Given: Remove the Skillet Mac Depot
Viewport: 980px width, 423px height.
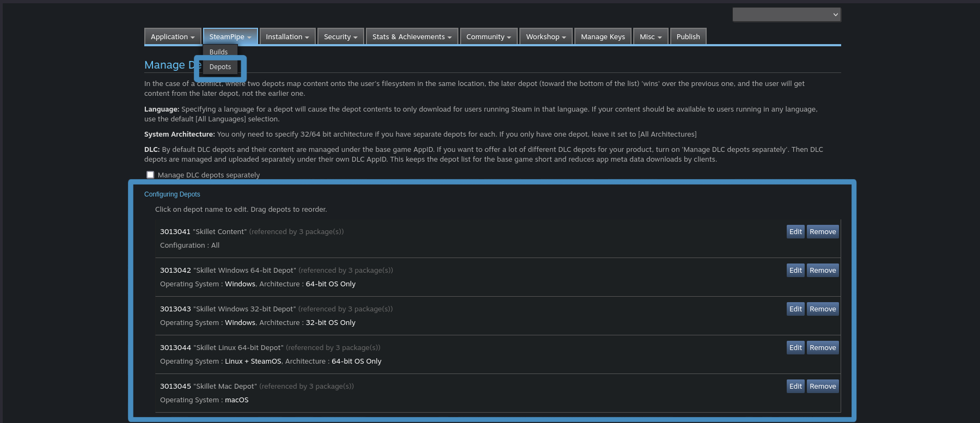Looking at the screenshot, I should point(822,387).
